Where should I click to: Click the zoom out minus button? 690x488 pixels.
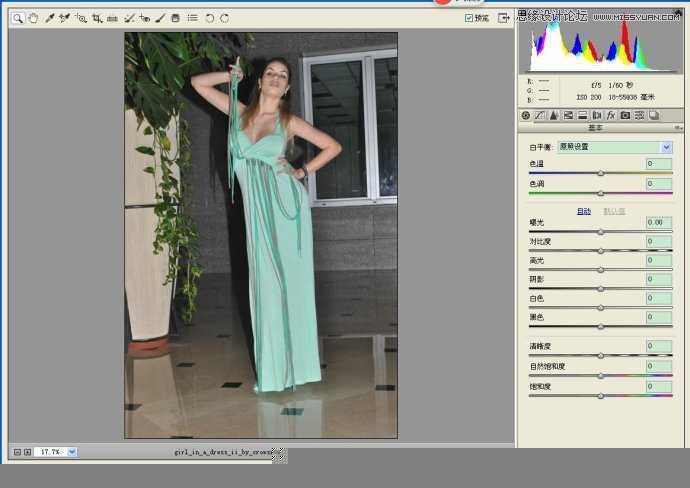(17, 452)
